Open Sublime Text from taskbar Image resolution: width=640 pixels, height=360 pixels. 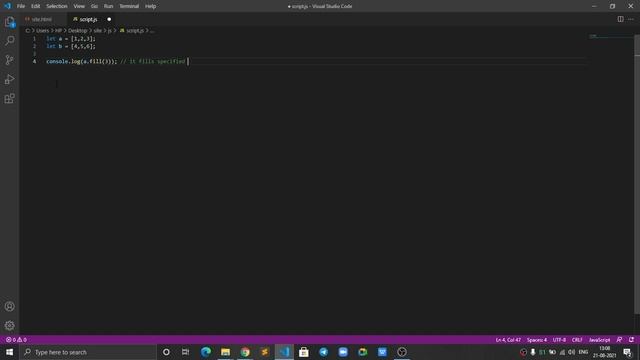(x=264, y=352)
